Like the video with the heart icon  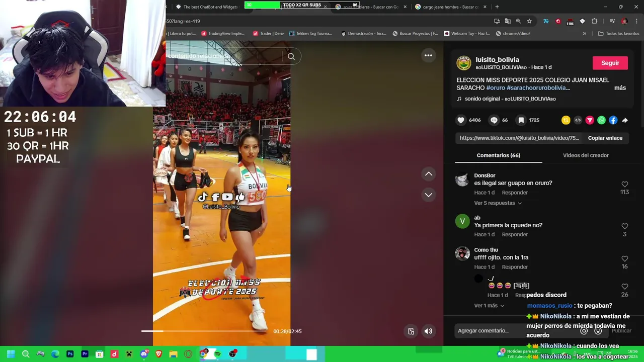point(461,120)
